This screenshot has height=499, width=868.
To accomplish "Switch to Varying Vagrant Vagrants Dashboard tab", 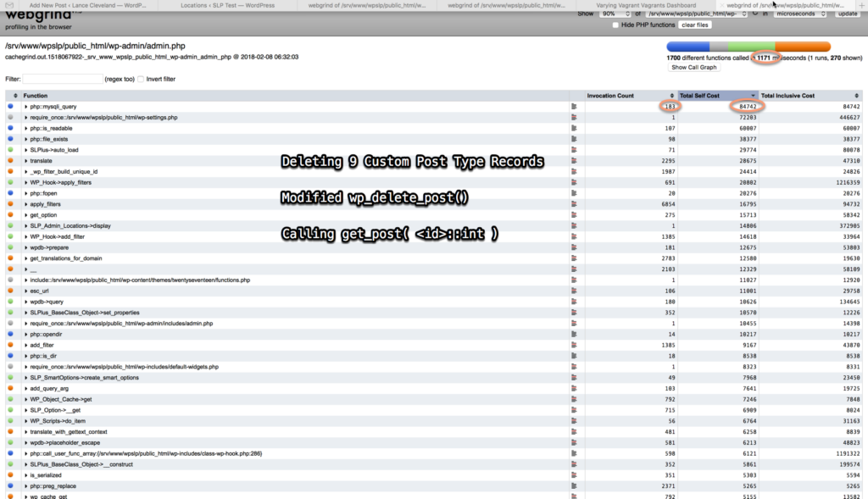I will [x=647, y=5].
